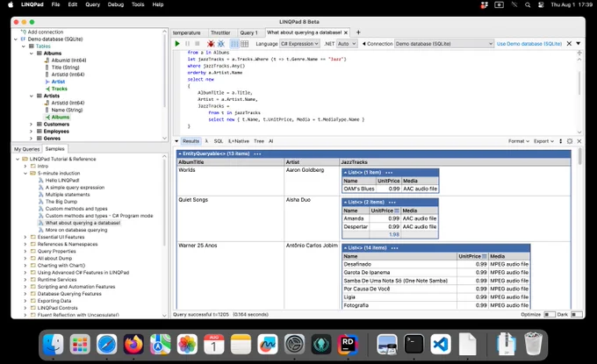The image size is (597, 364).
Task: Click the UnitPrice column graph icon in Quiet Songs list
Action: (397, 211)
